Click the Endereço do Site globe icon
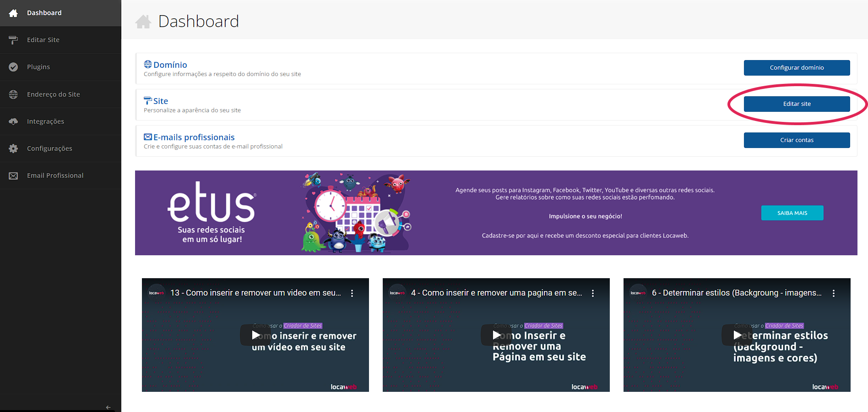This screenshot has height=412, width=868. click(13, 94)
